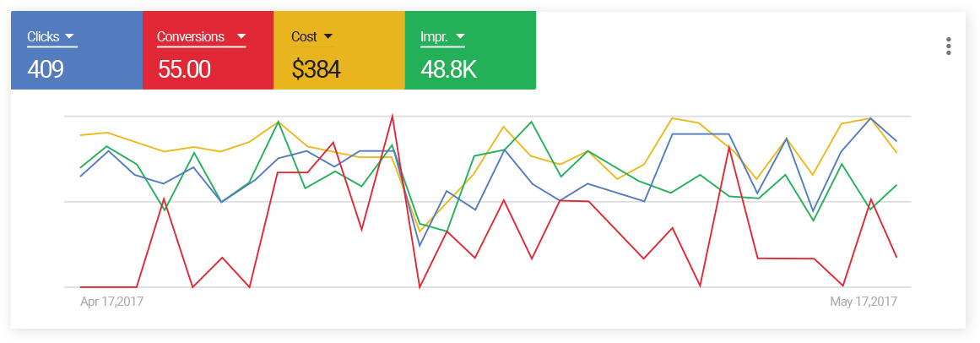Click the May 17,2017 end date label
The height and width of the screenshot is (343, 980).
pos(864,302)
